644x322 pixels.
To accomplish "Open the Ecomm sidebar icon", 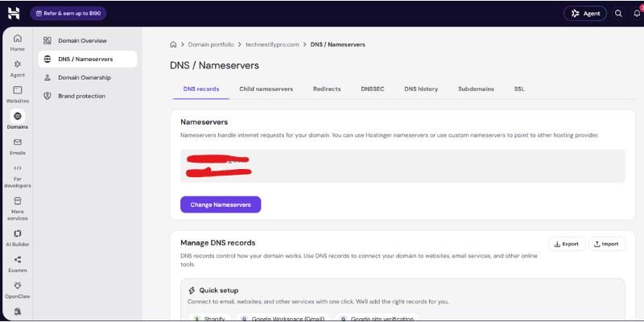I will pos(17,259).
